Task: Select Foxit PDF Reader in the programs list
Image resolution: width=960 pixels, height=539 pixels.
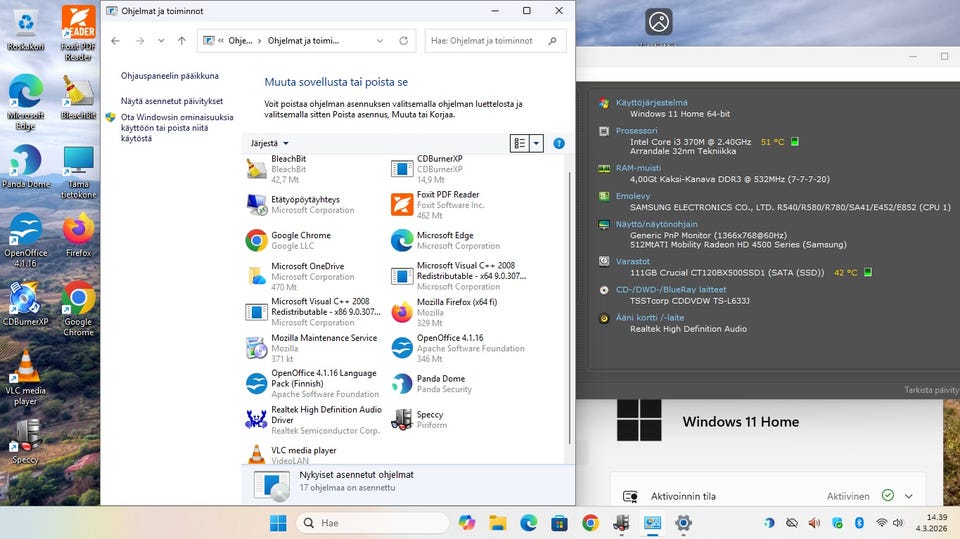Action: 459,205
